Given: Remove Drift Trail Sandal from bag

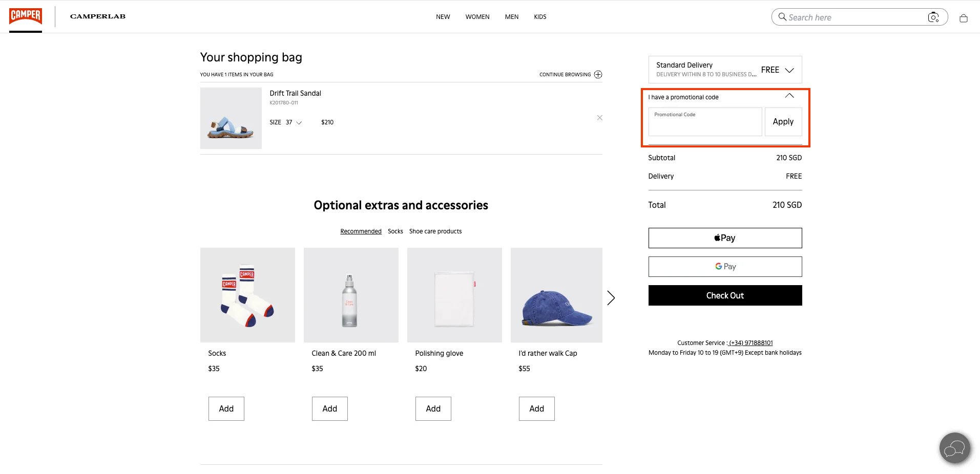Looking at the screenshot, I should [x=600, y=118].
